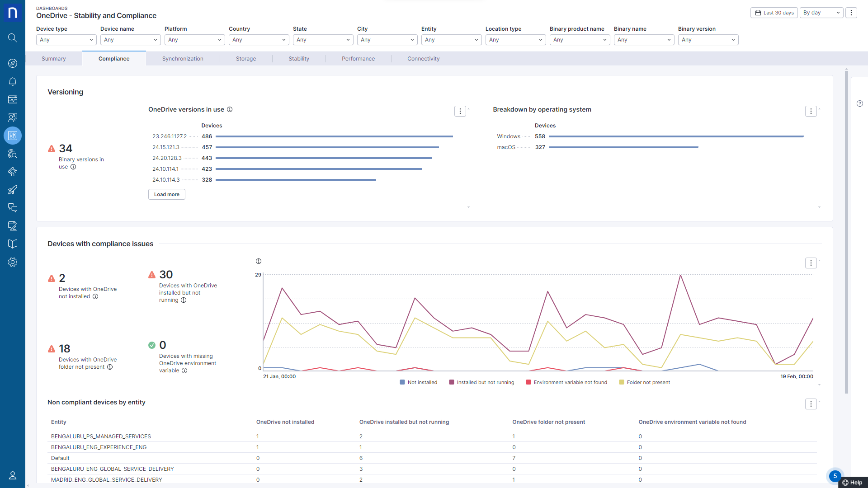Expand the Binary version filter dropdown
Image resolution: width=868 pixels, height=488 pixels.
[708, 40]
